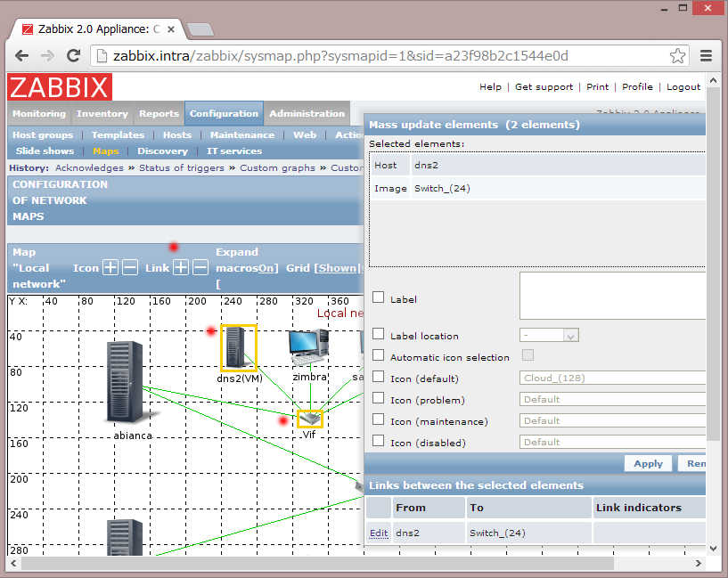Click the Icon remove minus button
728x578 pixels.
point(130,268)
